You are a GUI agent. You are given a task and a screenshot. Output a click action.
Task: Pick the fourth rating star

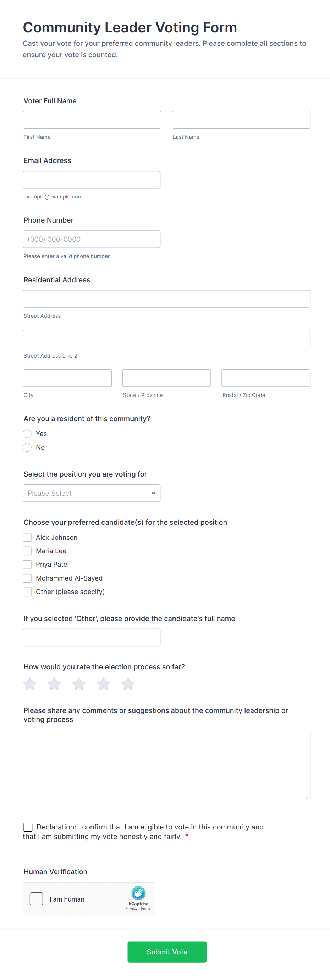[x=103, y=684]
